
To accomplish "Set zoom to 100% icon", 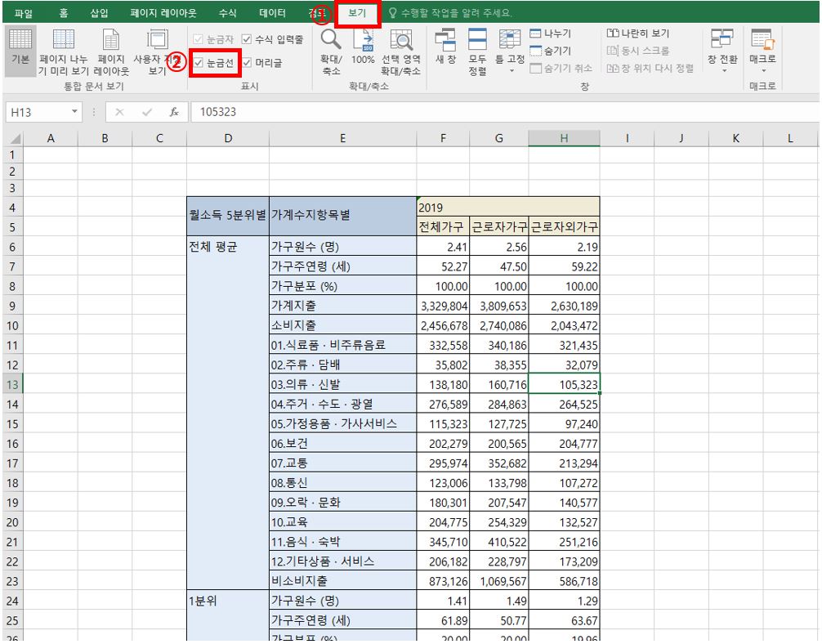I will coord(363,40).
